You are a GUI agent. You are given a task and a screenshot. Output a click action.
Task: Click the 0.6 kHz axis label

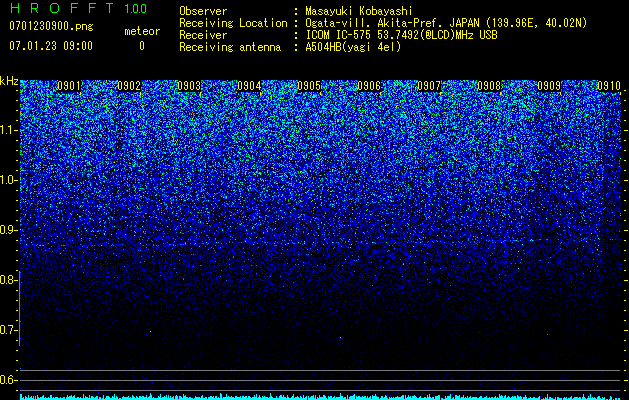point(9,380)
